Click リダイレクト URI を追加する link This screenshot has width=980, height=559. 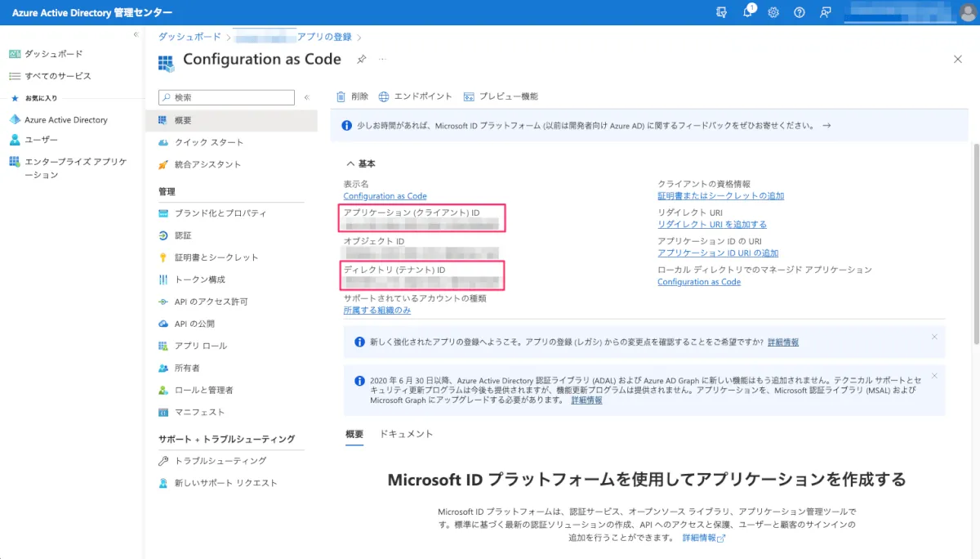[x=711, y=224]
